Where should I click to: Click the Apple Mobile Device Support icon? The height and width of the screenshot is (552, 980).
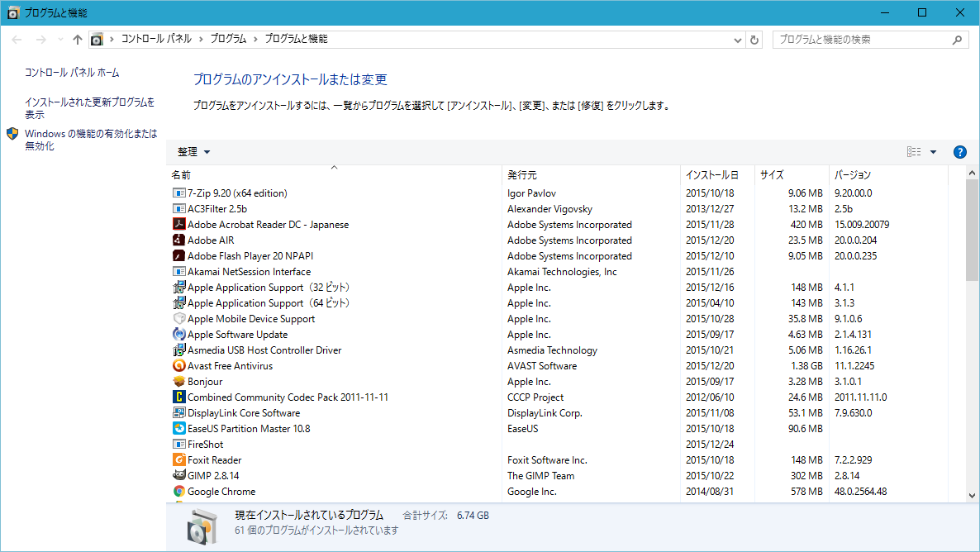(179, 318)
